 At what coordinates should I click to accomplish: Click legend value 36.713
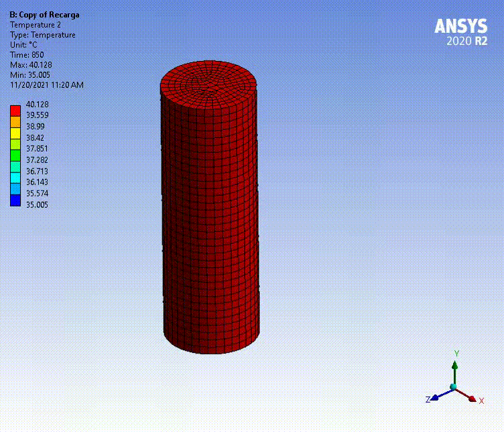tap(37, 171)
